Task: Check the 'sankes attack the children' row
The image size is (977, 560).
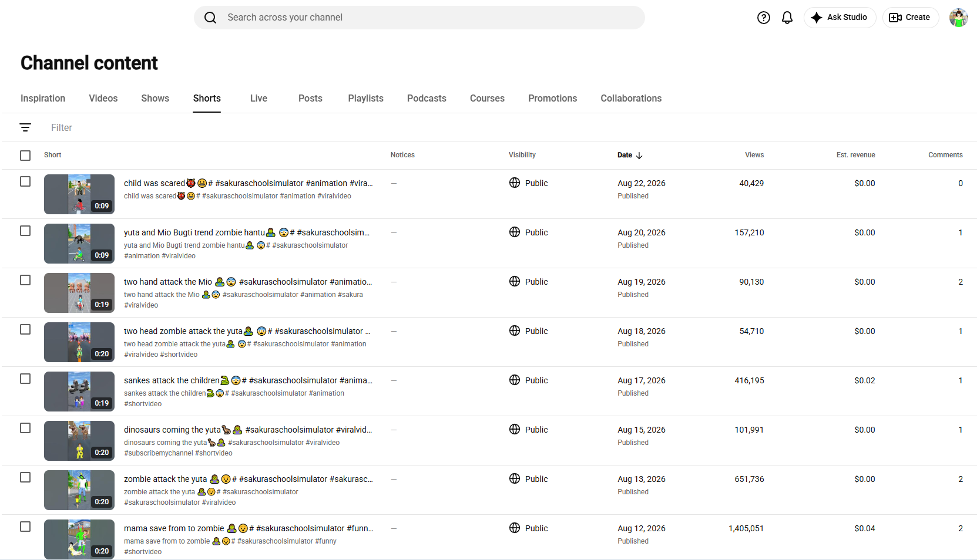Action: (x=25, y=379)
